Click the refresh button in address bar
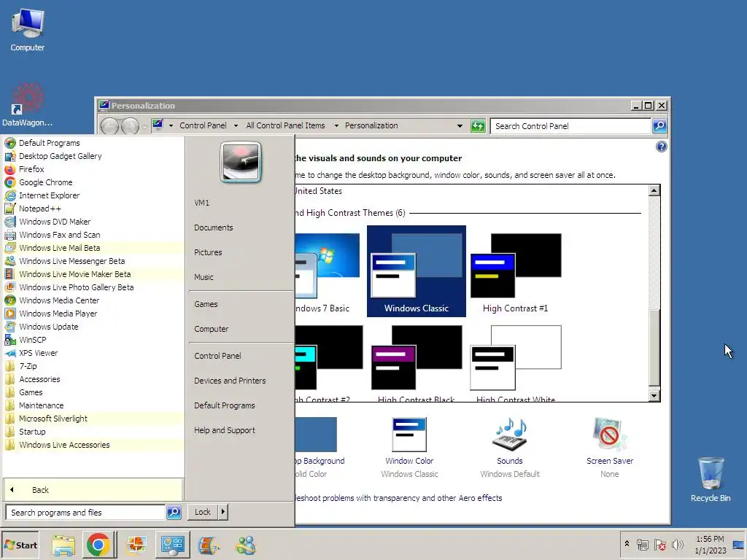Screen dimensions: 747x560 click(477, 125)
